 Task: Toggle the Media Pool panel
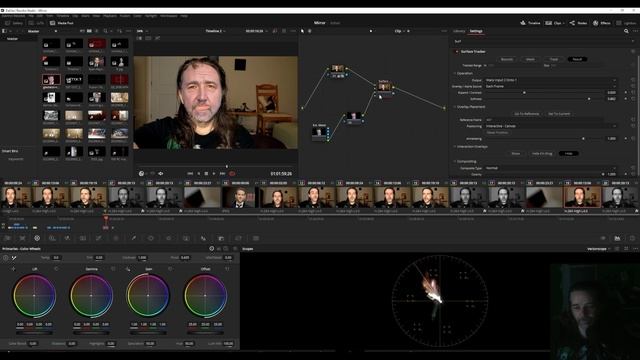pos(62,23)
